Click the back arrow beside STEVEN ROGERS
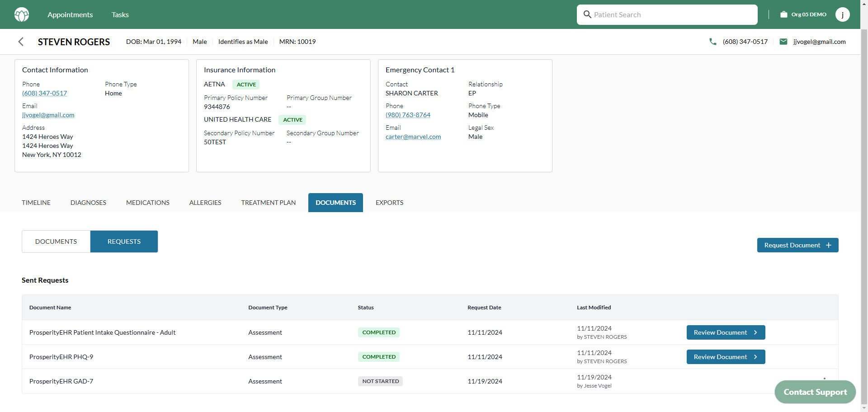868x412 pixels. coord(21,41)
